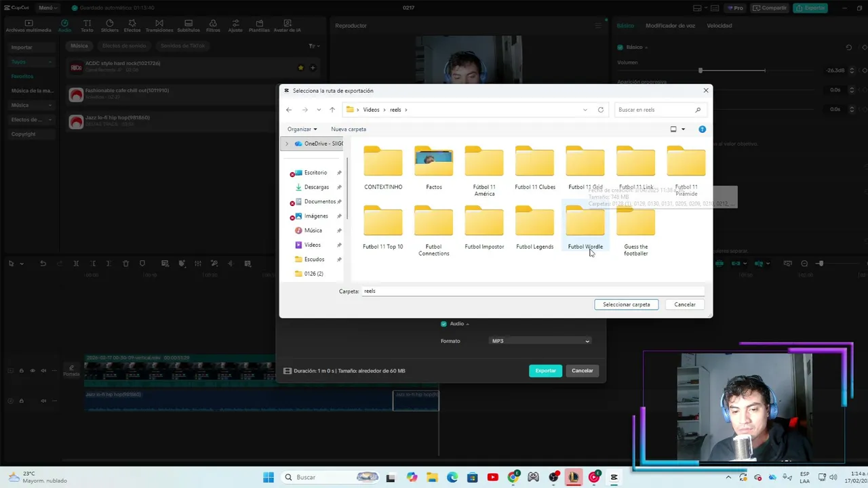Screen dimensions: 868x488
Task: Click Seleccionar carpeta button
Action: (627, 304)
